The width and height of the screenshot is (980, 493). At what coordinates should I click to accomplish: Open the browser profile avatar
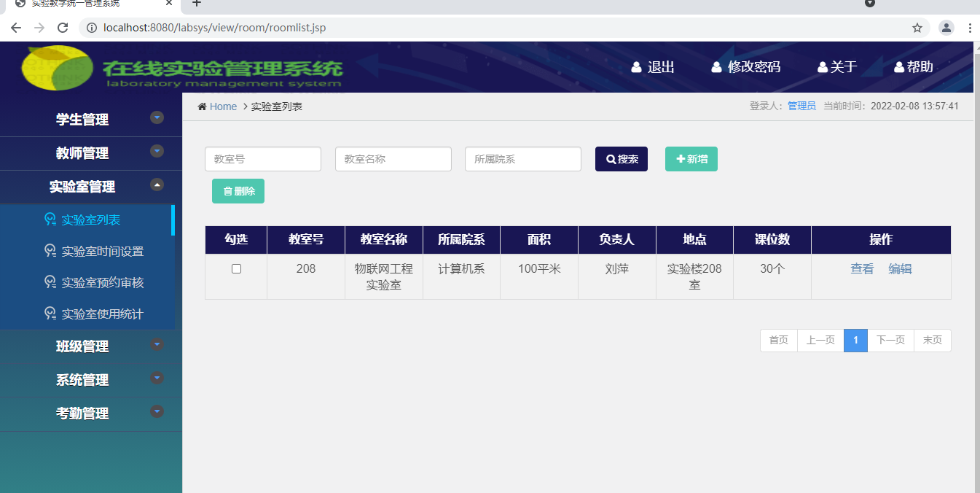coord(946,28)
